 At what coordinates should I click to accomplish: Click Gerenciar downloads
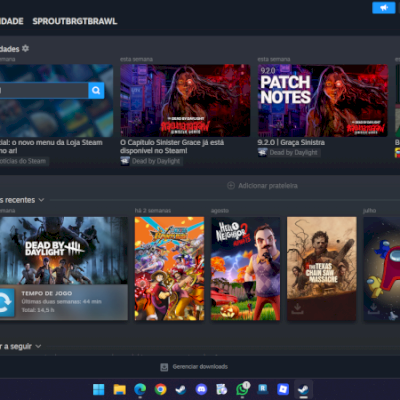click(200, 367)
